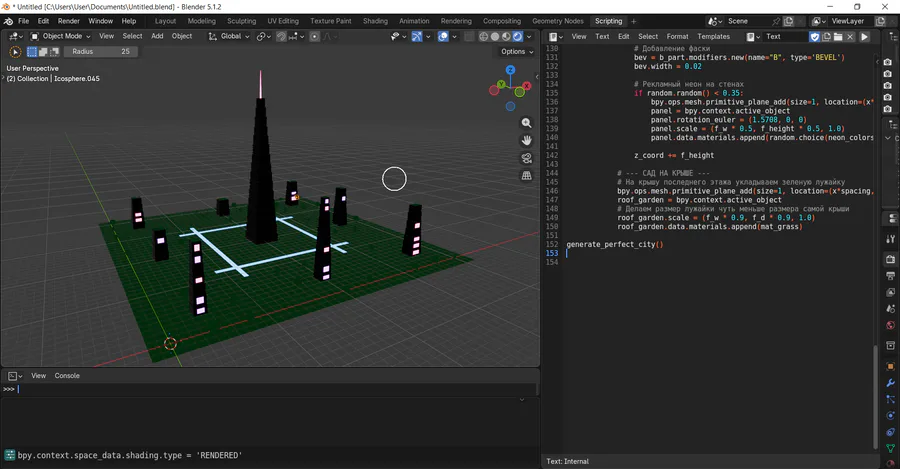Switch to the Geometry Nodes workspace tab

pyautogui.click(x=557, y=21)
